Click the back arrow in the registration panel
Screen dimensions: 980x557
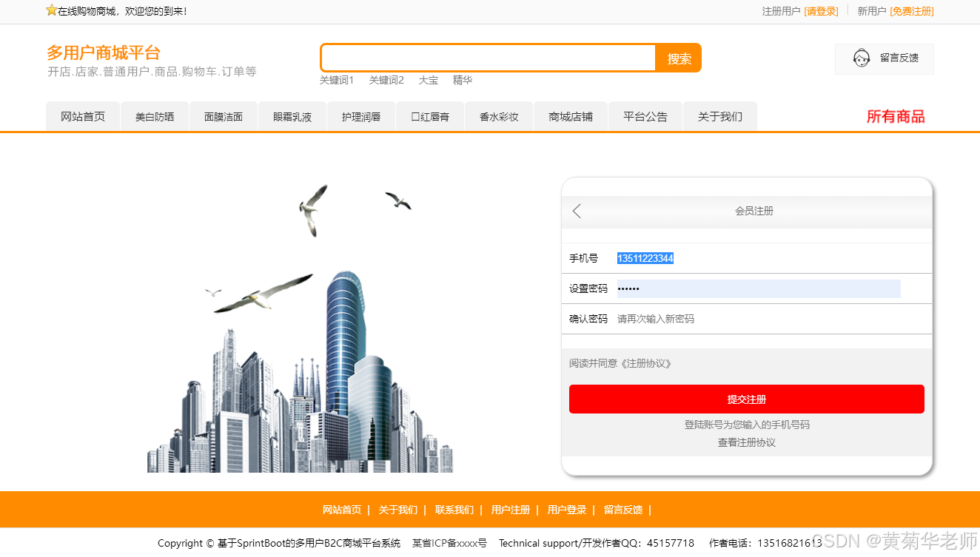[x=577, y=211]
